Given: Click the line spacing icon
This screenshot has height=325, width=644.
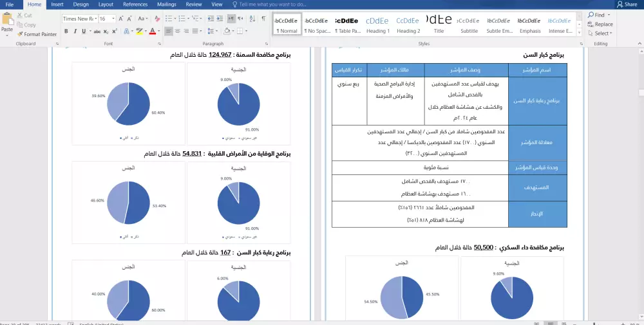Looking at the screenshot, I should pyautogui.click(x=211, y=31).
